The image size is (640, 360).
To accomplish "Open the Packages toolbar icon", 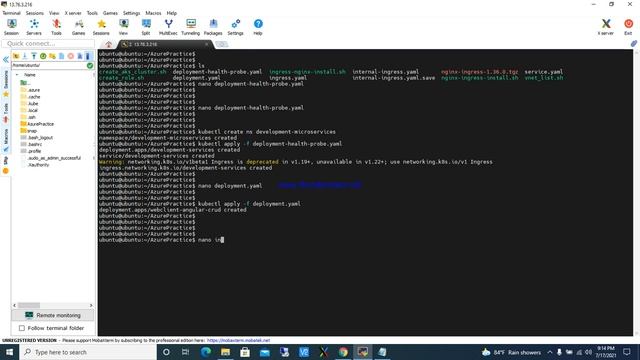I will [x=213, y=27].
